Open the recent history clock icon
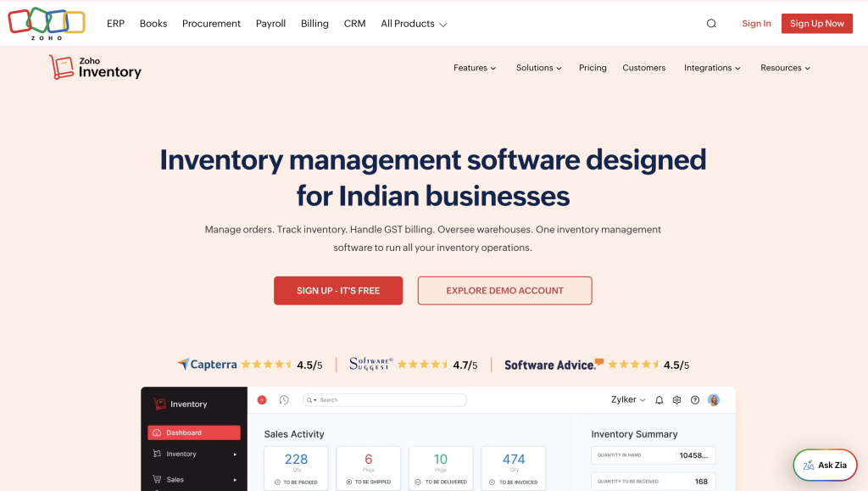 (x=284, y=399)
